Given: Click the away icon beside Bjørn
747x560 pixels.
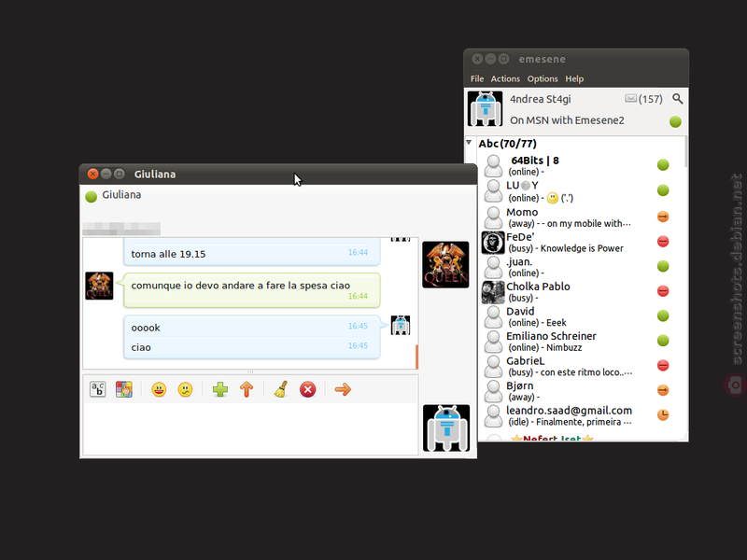Looking at the screenshot, I should [663, 390].
